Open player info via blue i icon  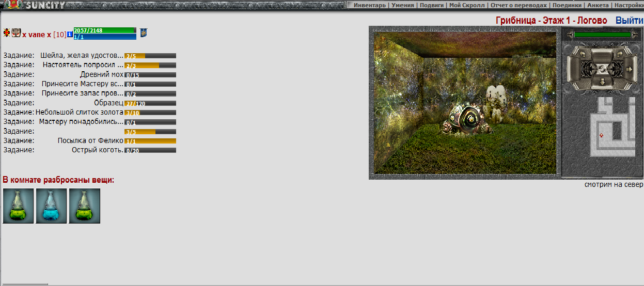tap(70, 35)
